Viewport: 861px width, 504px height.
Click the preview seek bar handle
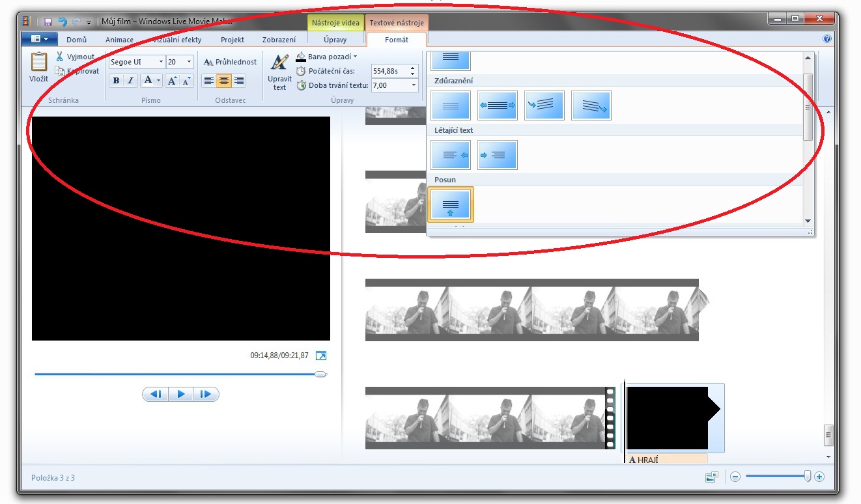click(x=320, y=374)
